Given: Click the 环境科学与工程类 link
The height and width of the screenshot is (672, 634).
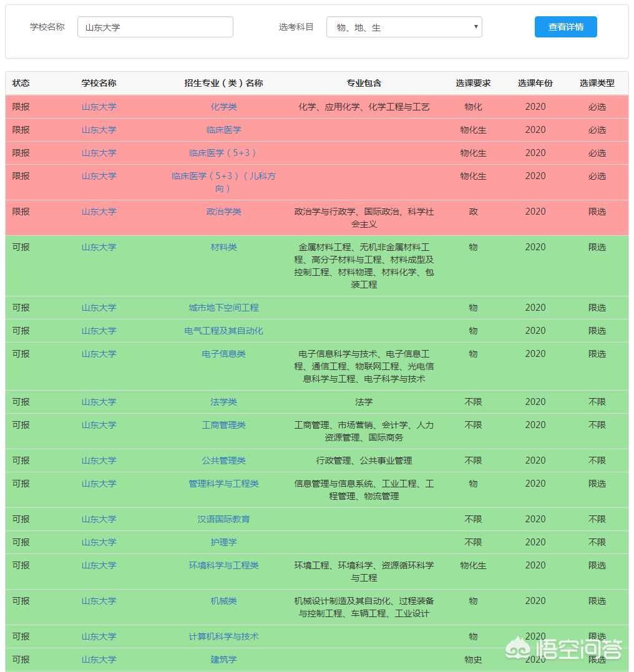Looking at the screenshot, I should tap(223, 565).
